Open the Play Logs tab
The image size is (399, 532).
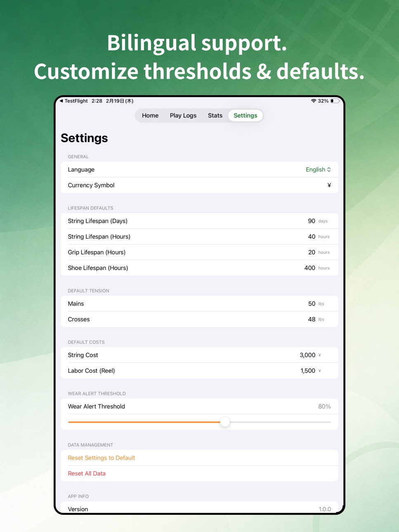(183, 115)
